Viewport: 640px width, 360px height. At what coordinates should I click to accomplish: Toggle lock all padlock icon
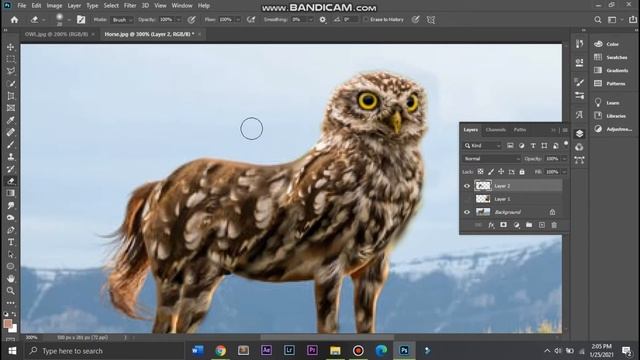(522, 172)
